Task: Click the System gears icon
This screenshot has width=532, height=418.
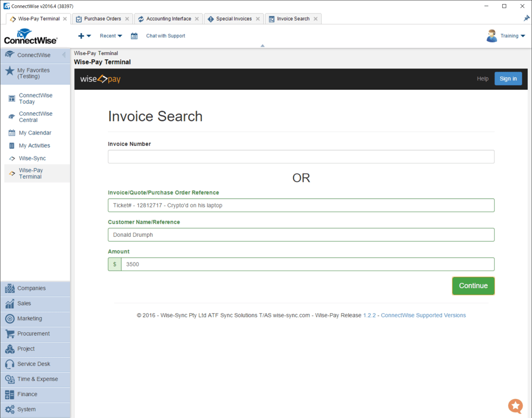Action: click(x=10, y=410)
